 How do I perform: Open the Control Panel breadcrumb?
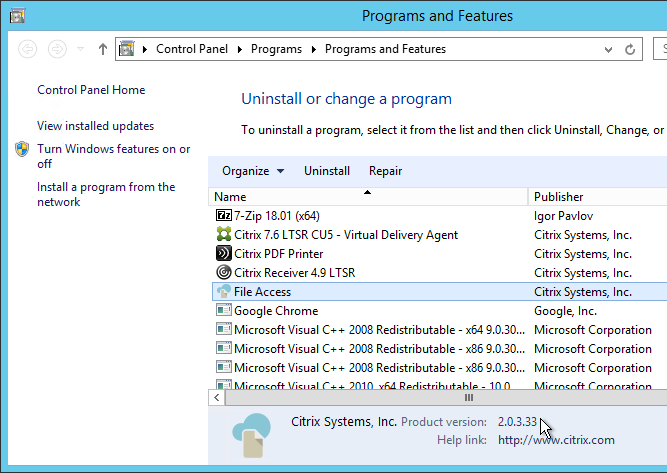(x=192, y=49)
